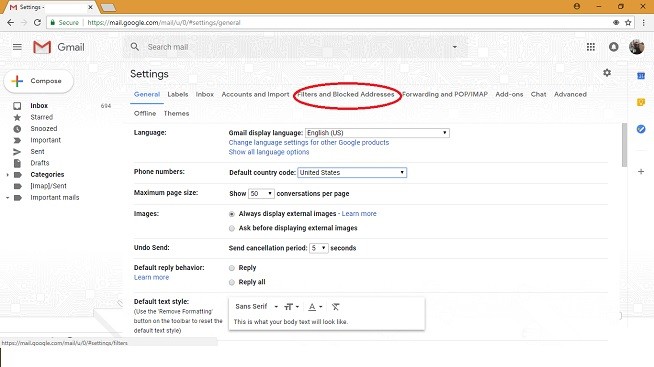Click the Chrome profile icon in title bar
Image resolution: width=654 pixels, height=367 pixels.
click(577, 6)
